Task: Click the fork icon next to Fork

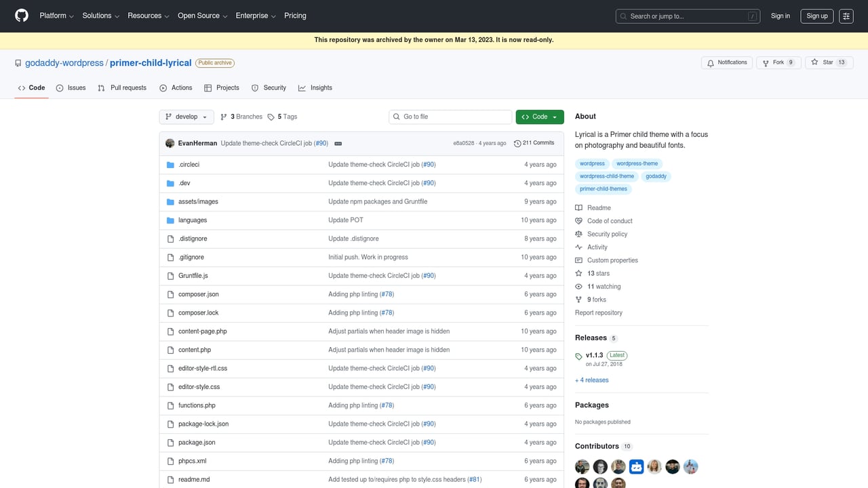Action: point(765,62)
